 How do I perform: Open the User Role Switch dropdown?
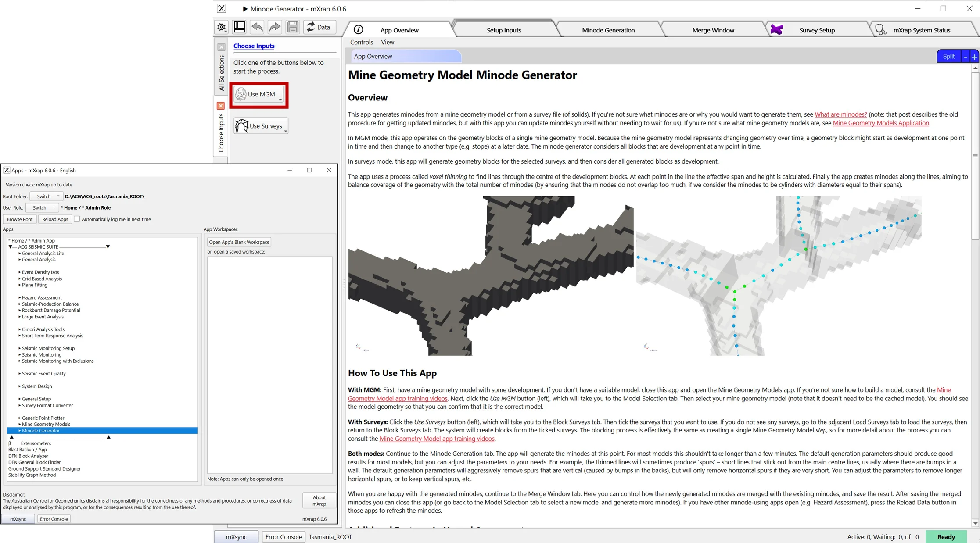(x=43, y=208)
